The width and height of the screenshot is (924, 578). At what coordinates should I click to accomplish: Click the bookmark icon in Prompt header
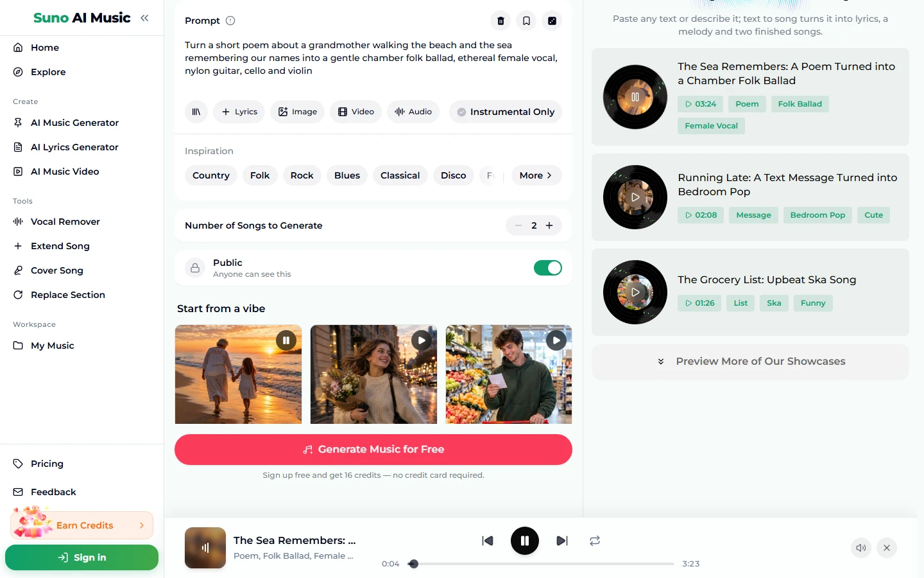click(x=526, y=21)
